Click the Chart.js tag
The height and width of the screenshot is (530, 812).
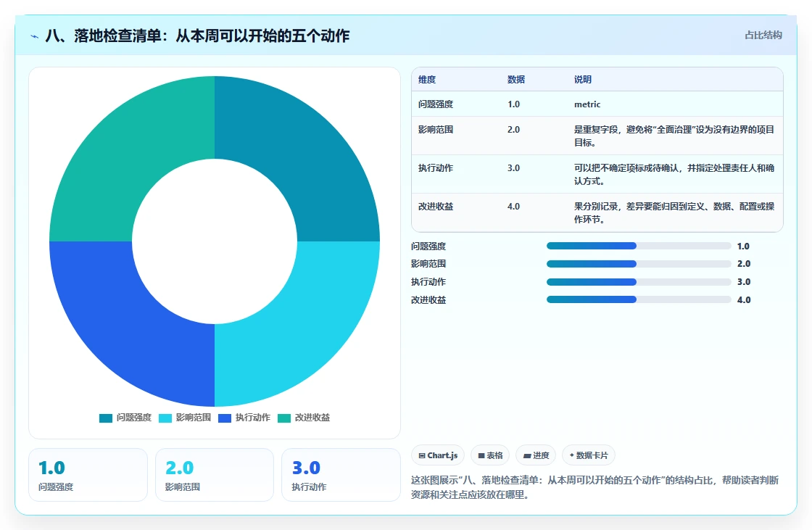tap(438, 455)
